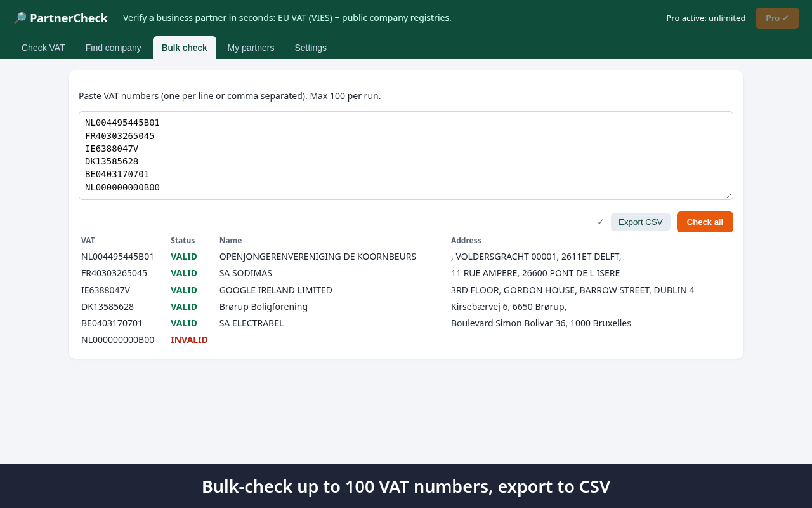
Task: Click VALID status for SA SODIMAS
Action: click(184, 273)
